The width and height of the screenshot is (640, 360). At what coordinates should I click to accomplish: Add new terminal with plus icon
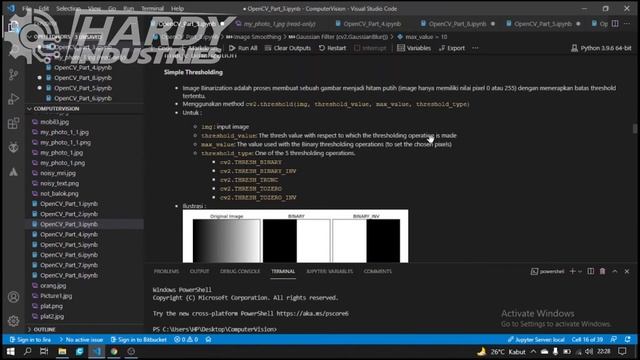click(572, 271)
